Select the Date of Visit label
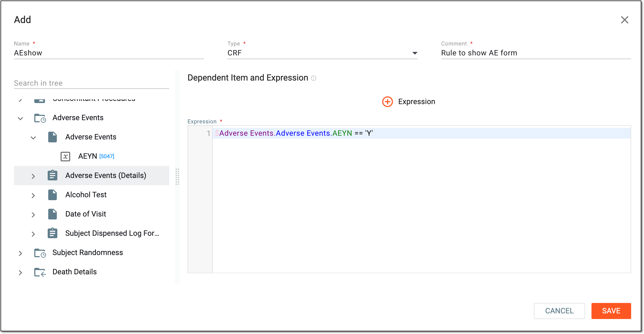The height and width of the screenshot is (334, 644). point(86,214)
